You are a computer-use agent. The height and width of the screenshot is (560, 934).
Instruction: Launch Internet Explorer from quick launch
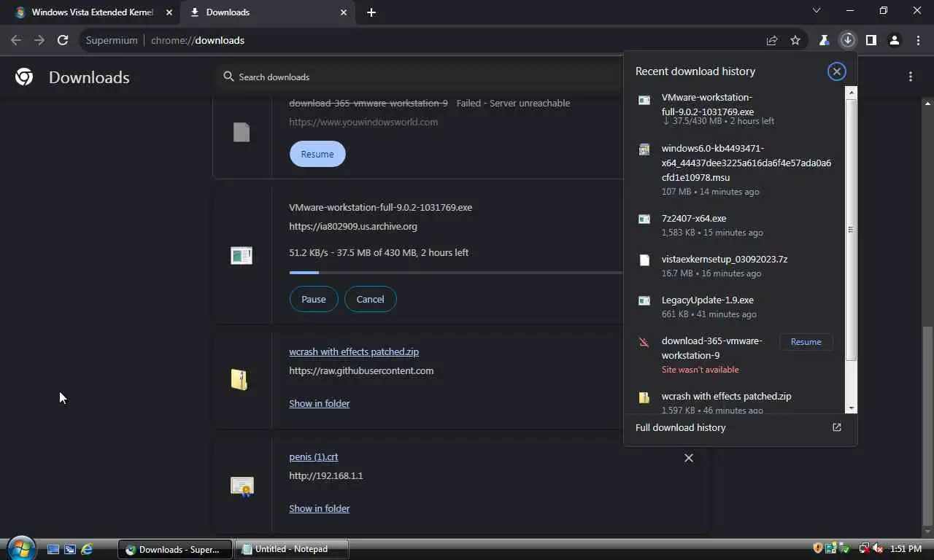click(87, 549)
